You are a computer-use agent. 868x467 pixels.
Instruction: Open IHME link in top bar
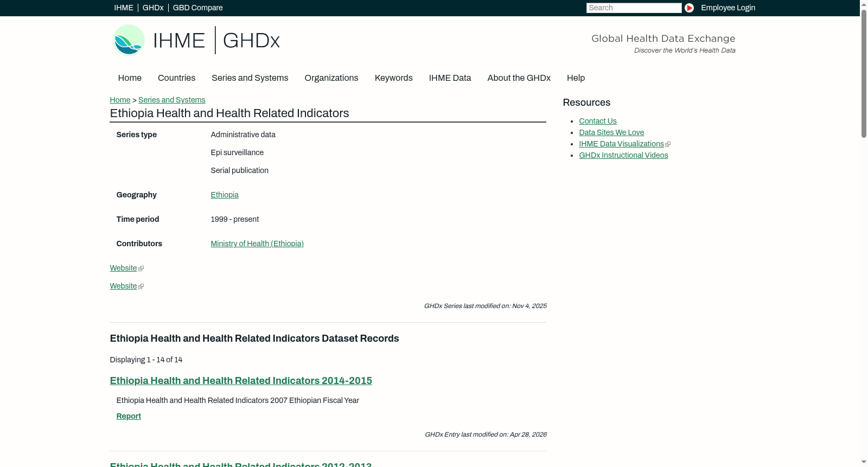point(124,8)
